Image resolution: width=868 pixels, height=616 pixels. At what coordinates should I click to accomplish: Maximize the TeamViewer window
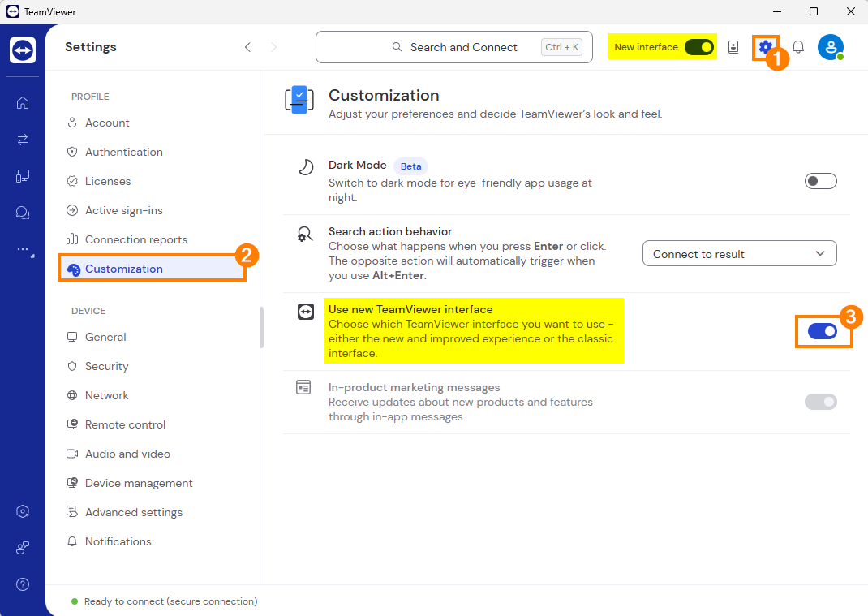tap(814, 11)
